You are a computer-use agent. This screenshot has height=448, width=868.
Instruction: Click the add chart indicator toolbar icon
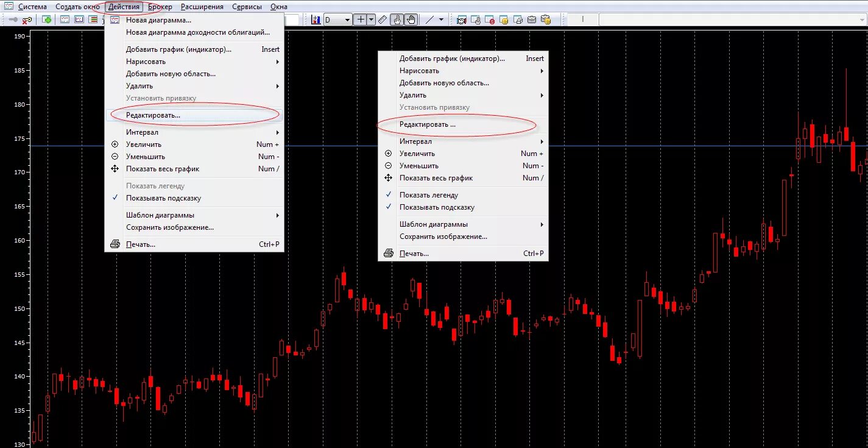pyautogui.click(x=316, y=20)
